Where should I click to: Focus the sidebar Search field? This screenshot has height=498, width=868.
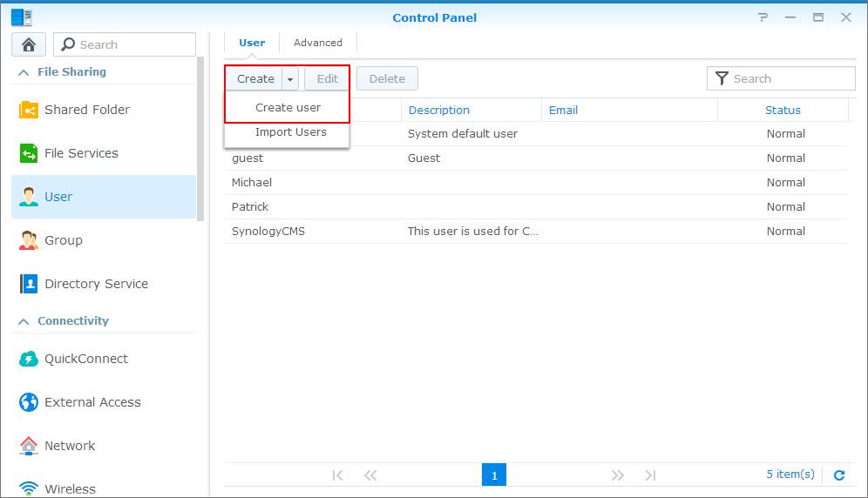pyautogui.click(x=125, y=44)
